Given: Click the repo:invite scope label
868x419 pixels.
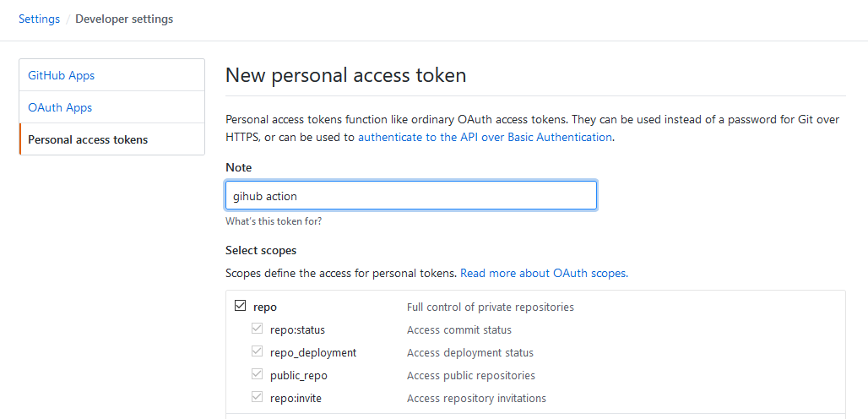Looking at the screenshot, I should click(x=296, y=398).
